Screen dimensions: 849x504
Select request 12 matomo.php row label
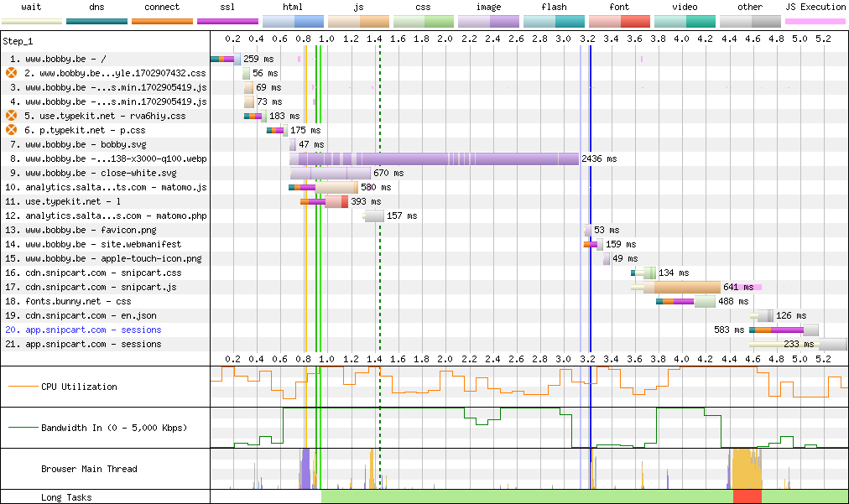click(x=106, y=216)
